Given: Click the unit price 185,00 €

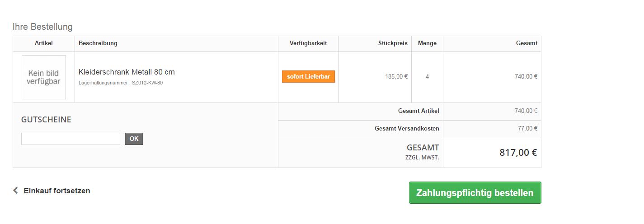Looking at the screenshot, I should pyautogui.click(x=396, y=77).
